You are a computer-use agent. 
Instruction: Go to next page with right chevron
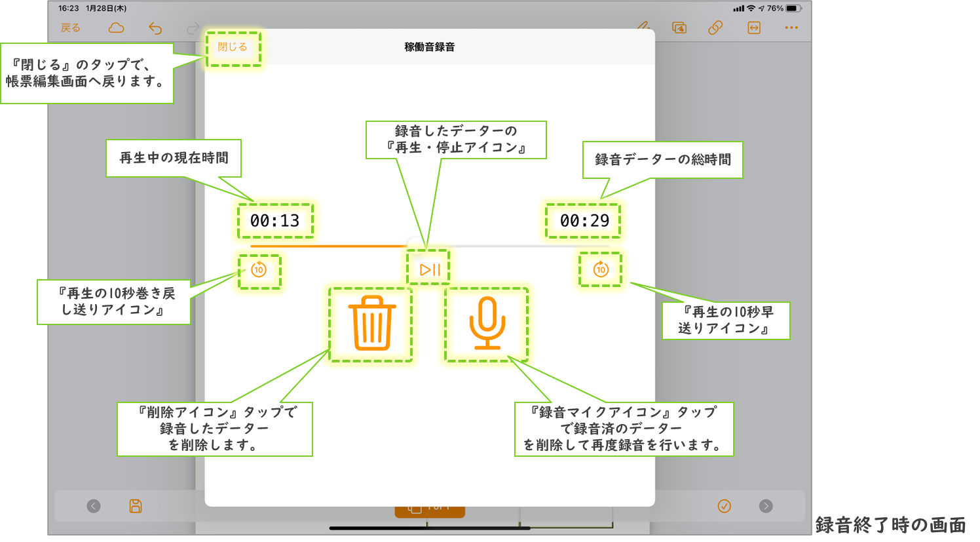tap(766, 506)
